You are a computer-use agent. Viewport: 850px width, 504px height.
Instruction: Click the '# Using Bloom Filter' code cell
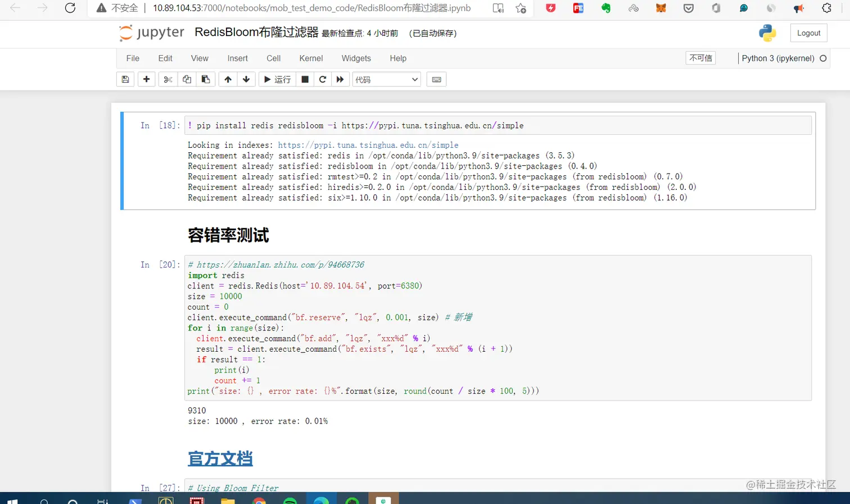(x=498, y=487)
